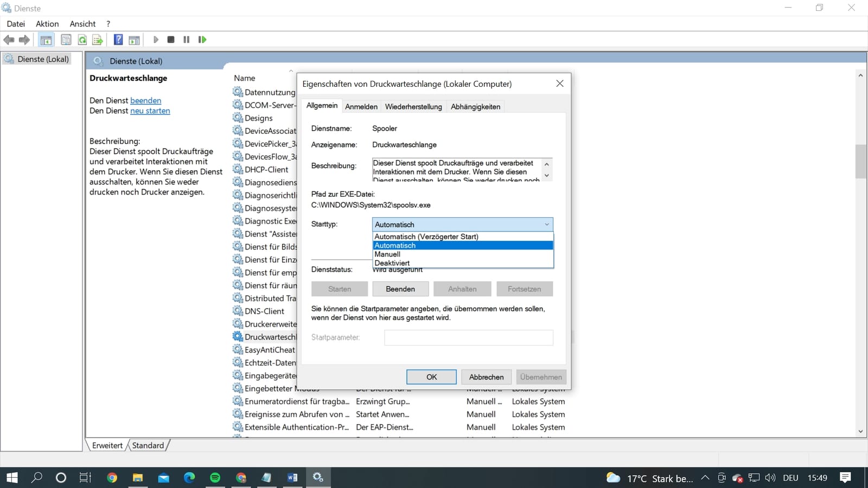868x488 pixels.
Task: Click the 'beenden' link in left pane
Action: (145, 100)
